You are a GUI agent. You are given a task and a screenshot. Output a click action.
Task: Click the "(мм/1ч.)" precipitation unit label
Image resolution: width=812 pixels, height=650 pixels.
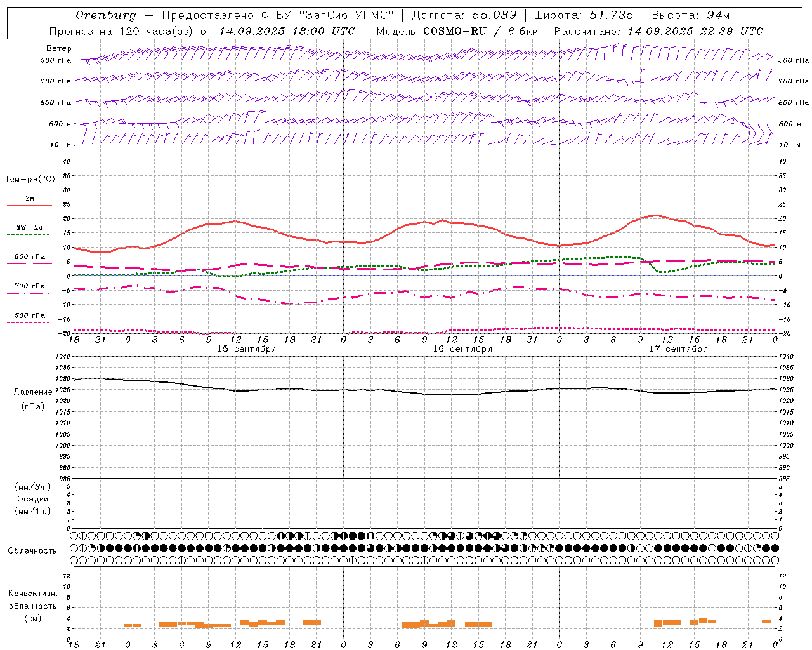pyautogui.click(x=33, y=511)
